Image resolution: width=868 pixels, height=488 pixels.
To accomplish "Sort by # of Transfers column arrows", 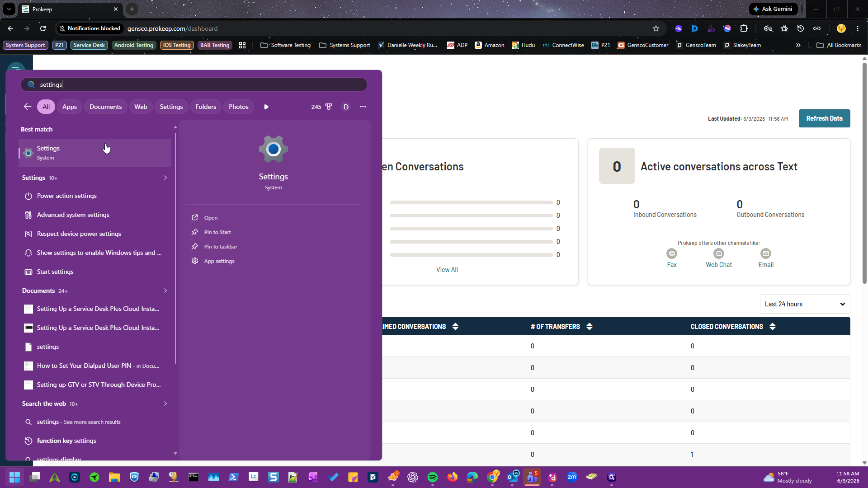I will coord(590,327).
